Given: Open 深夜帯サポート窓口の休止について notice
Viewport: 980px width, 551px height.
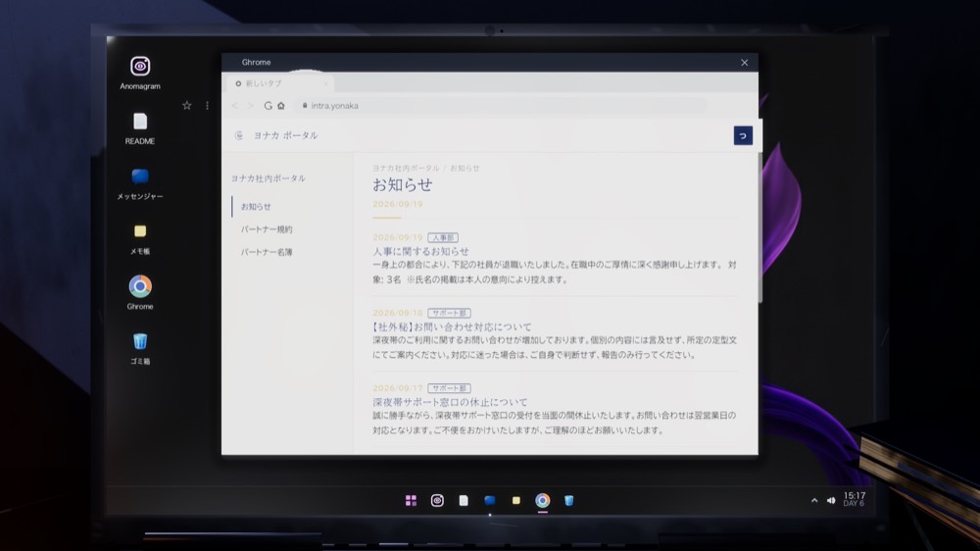Looking at the screenshot, I should click(450, 402).
